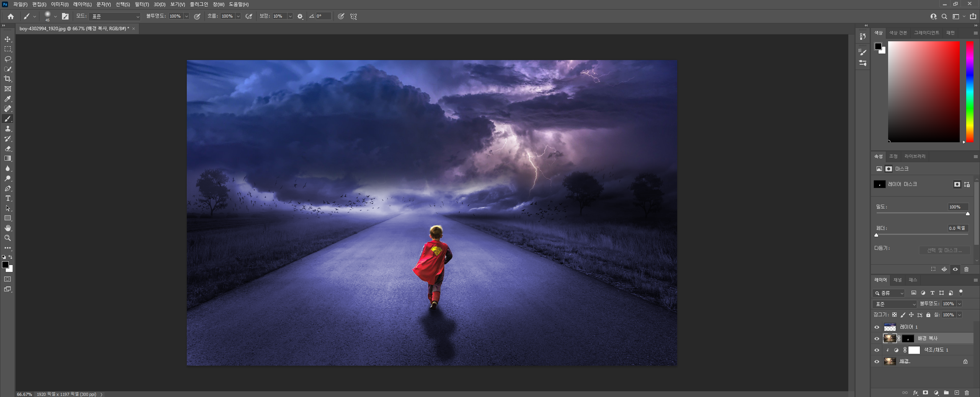
Task: Select the Crop tool
Action: click(8, 79)
